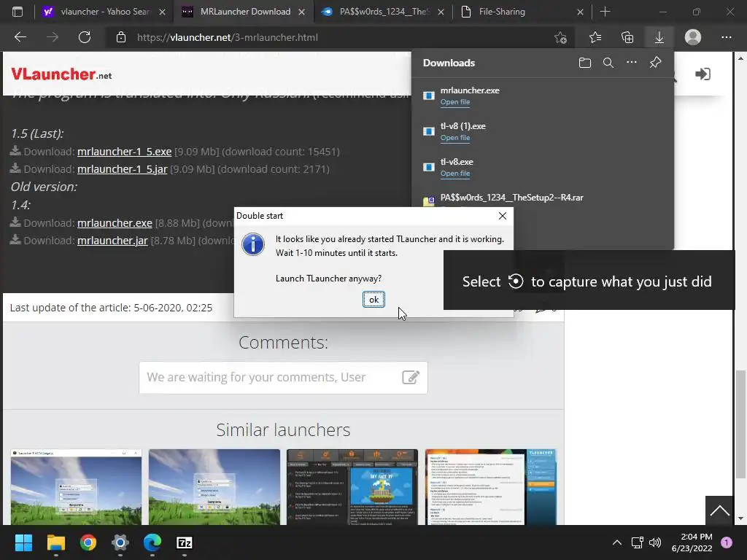747x560 pixels.
Task: Pin the Downloads panel
Action: 655,63
